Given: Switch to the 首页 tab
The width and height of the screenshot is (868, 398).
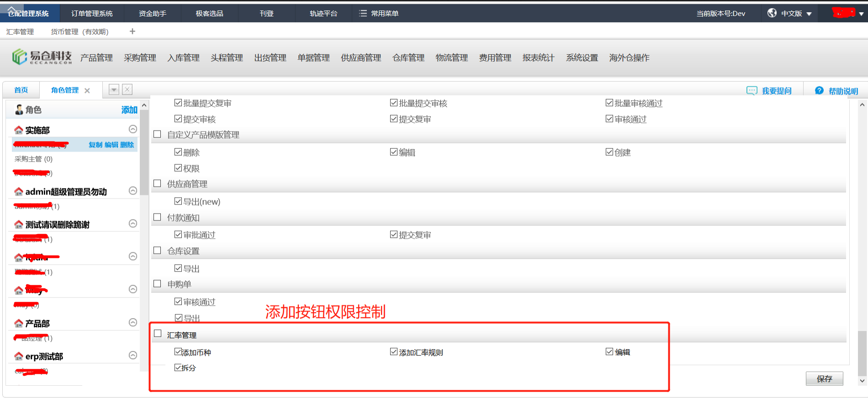Looking at the screenshot, I should pos(21,90).
